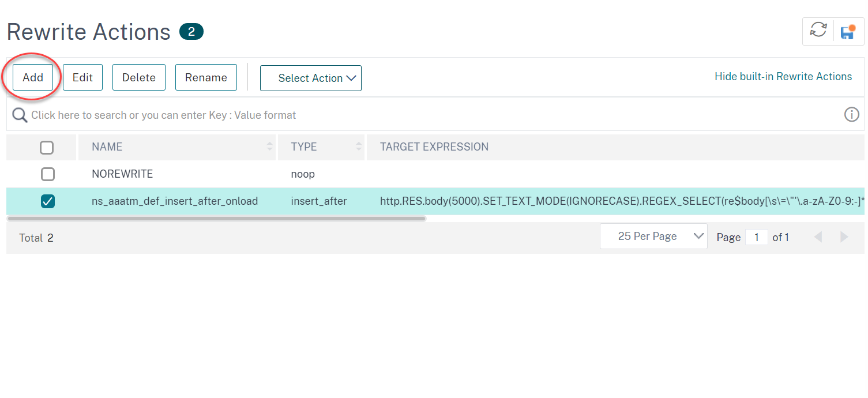Click the search magnifier icon
Viewport: 868px width, 398px height.
point(20,115)
